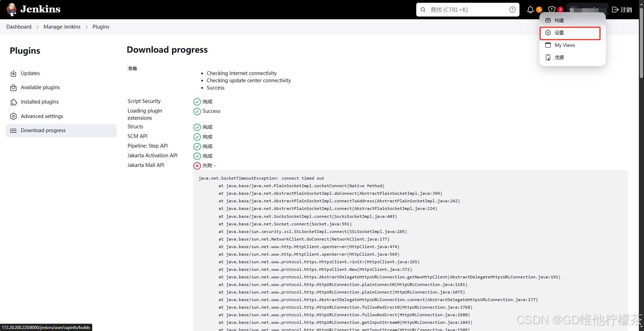Click the SCM API completed check icon
Image resolution: width=644 pixels, height=331 pixels.
click(x=197, y=137)
